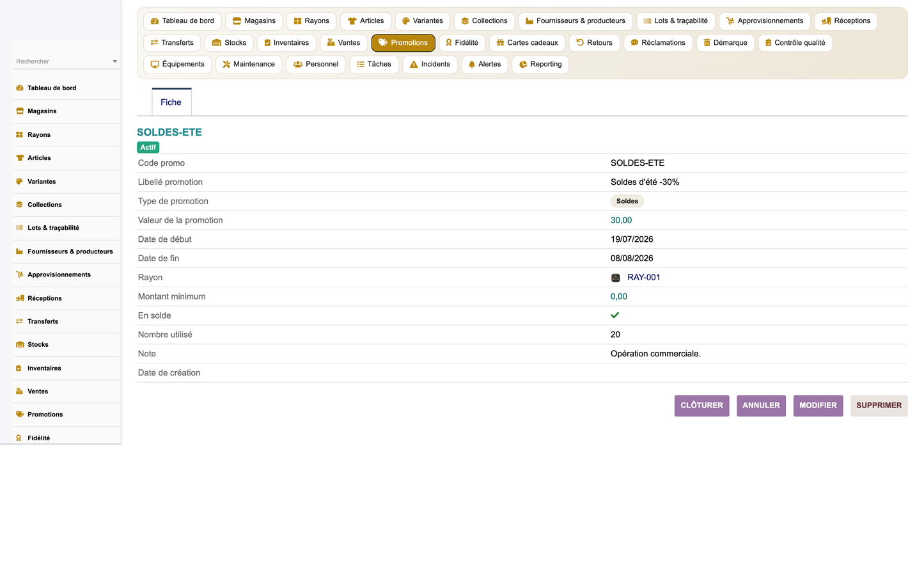Go to Stocks in the top navigation
The height and width of the screenshot is (572, 924).
(x=229, y=43)
